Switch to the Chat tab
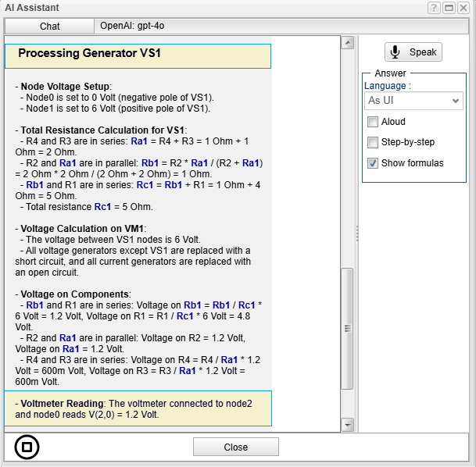The image size is (476, 467). click(x=49, y=27)
